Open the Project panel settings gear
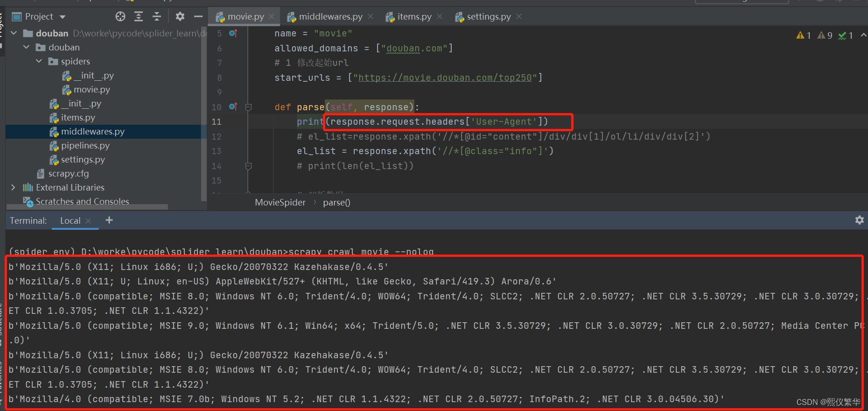Image resolution: width=868 pixels, height=411 pixels. 180,17
